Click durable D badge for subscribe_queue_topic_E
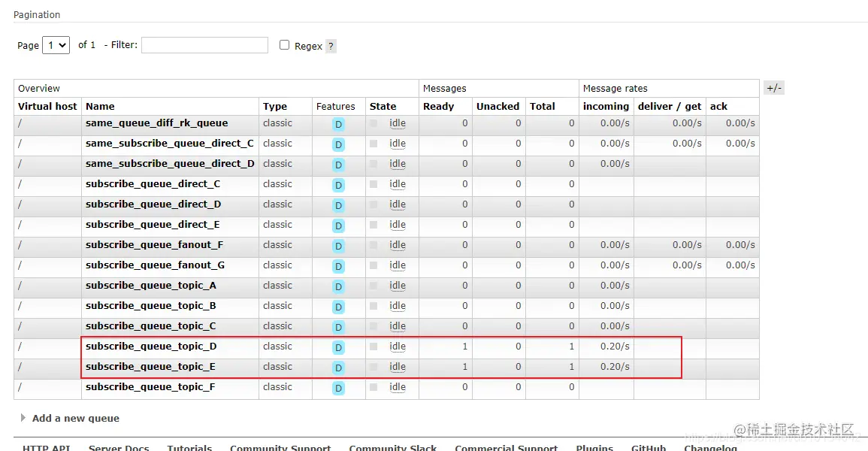 338,368
